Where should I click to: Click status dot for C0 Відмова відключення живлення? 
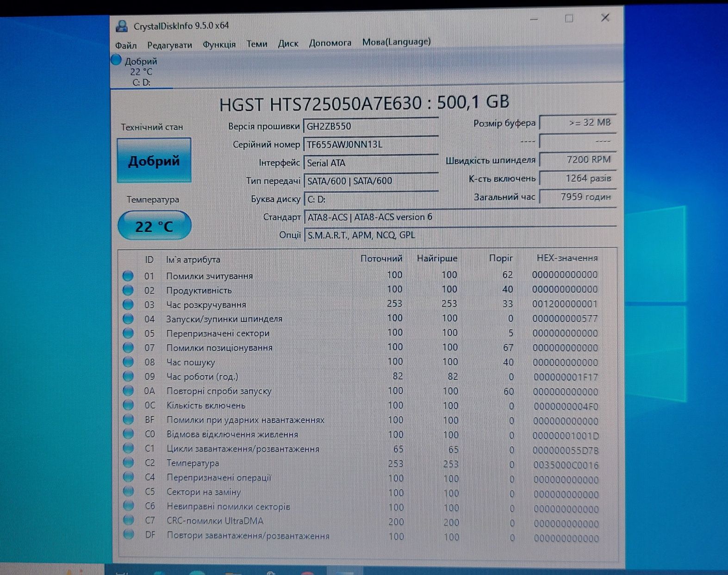[128, 433]
